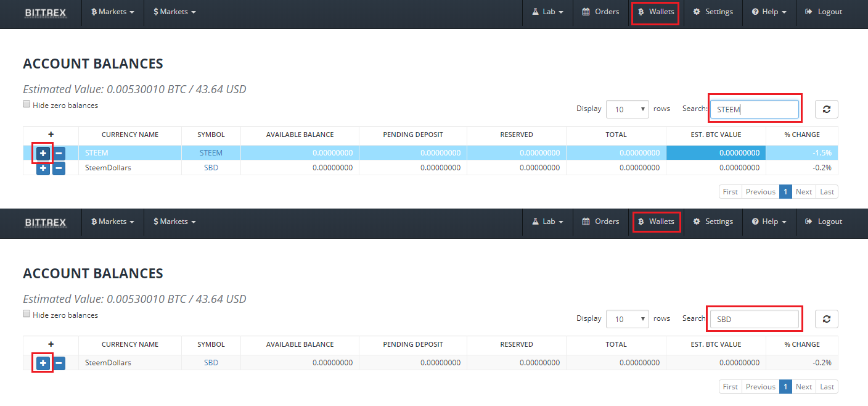Log out using the lower navbar Logout
This screenshot has width=868, height=406.
[x=824, y=222]
